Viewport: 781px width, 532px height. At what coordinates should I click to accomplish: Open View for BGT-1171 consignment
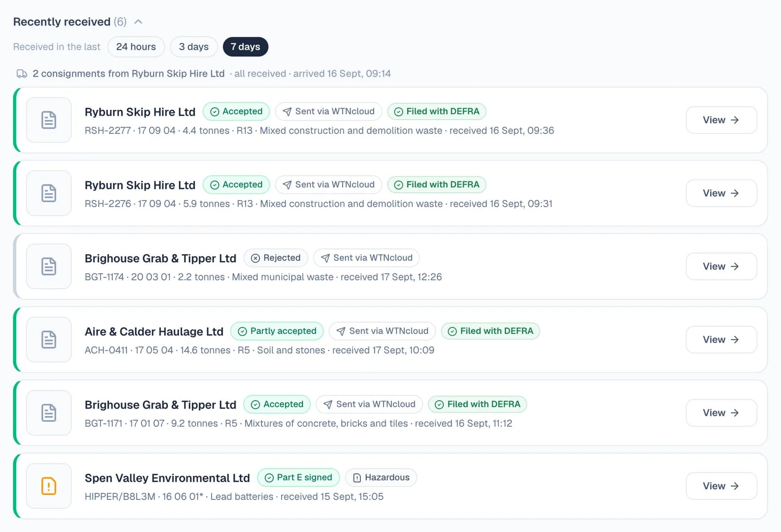coord(721,413)
